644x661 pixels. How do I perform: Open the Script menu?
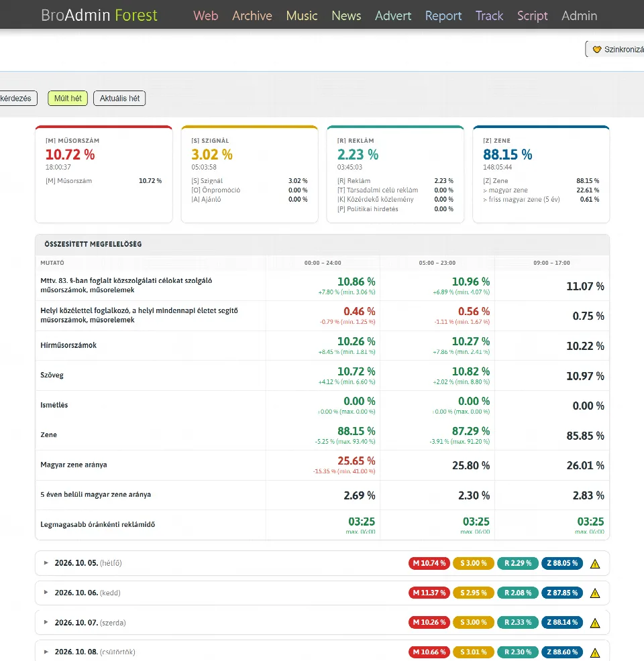[532, 15]
